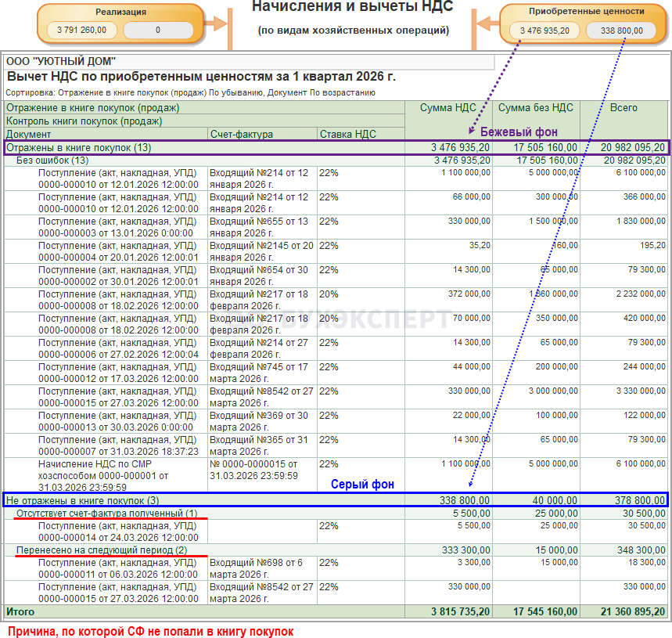Click the sorting description line Сортировка
Viewport: 672px width, 638px height.
tap(190, 92)
